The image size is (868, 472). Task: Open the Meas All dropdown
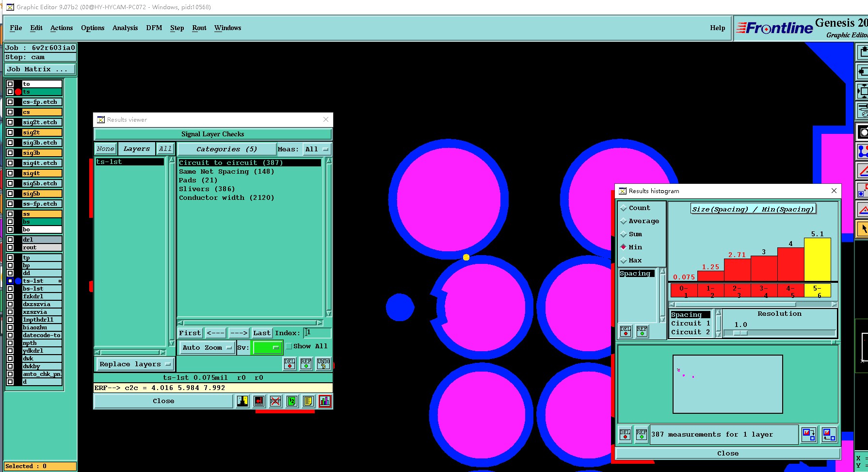[x=317, y=149]
